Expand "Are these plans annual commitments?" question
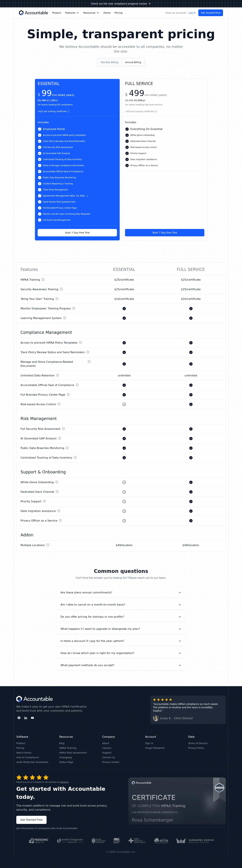 click(x=121, y=592)
